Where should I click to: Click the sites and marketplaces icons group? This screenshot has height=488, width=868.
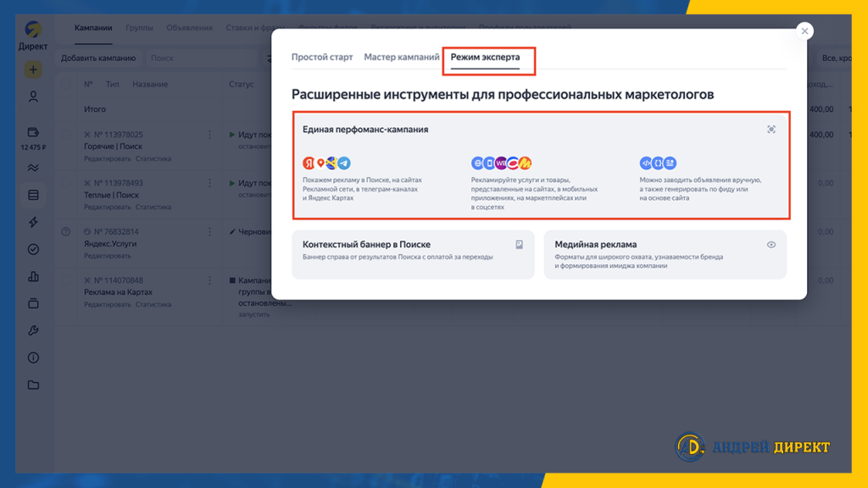click(x=502, y=164)
